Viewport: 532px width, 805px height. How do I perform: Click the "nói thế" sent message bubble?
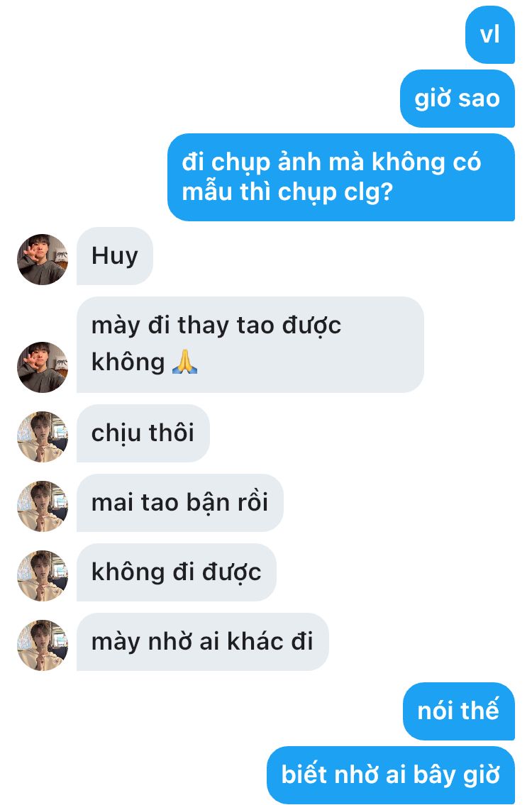tap(458, 711)
